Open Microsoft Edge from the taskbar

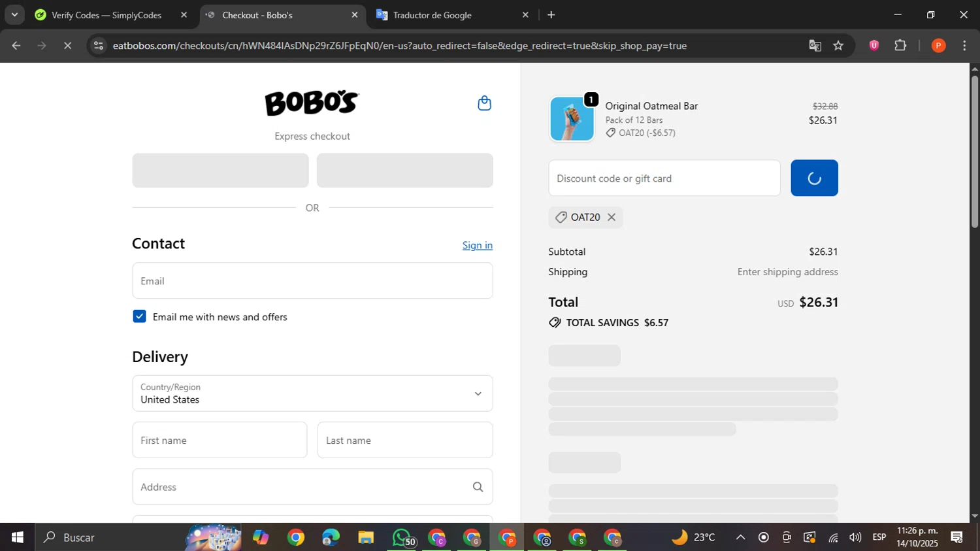331,537
